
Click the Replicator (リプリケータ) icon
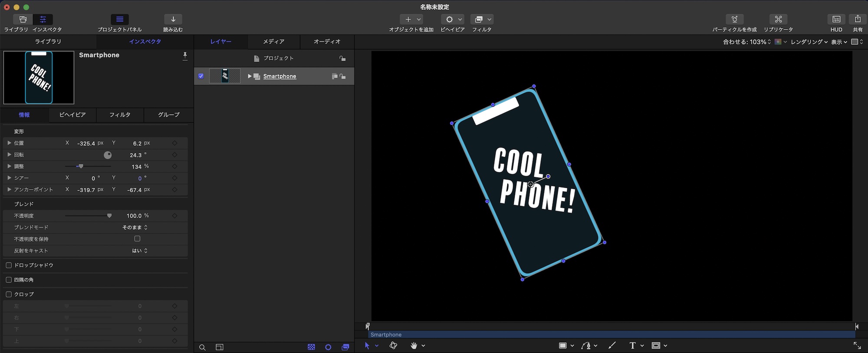pos(778,20)
